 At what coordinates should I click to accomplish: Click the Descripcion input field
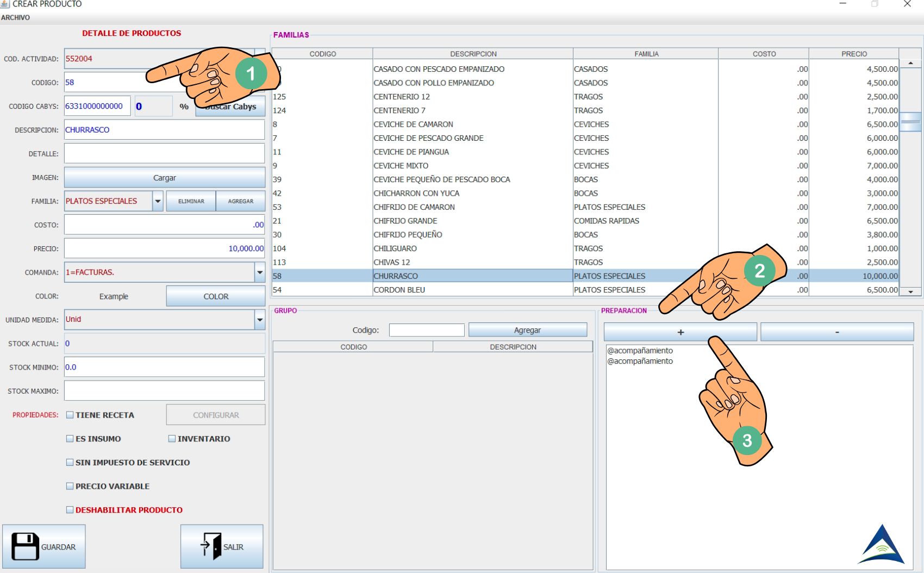point(164,130)
